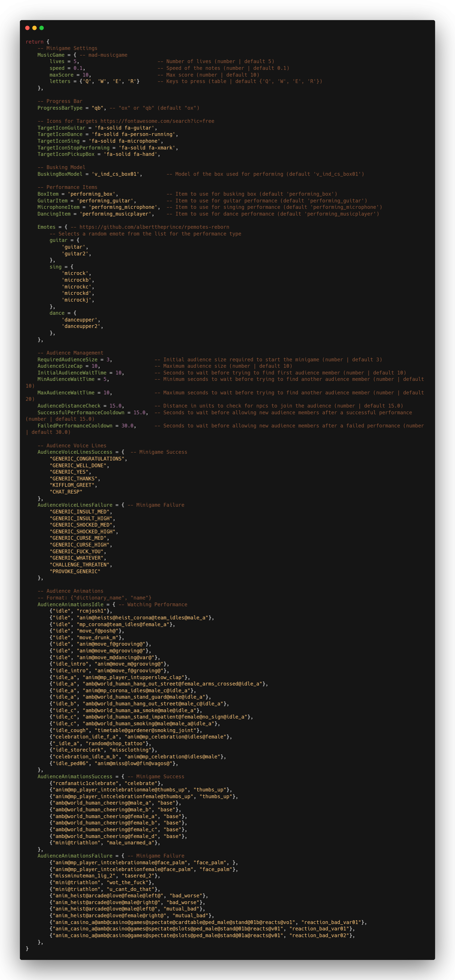455x980 pixels.
Task: Click the 'AudienceAnimationsFailure' table name
Action: click(x=75, y=856)
